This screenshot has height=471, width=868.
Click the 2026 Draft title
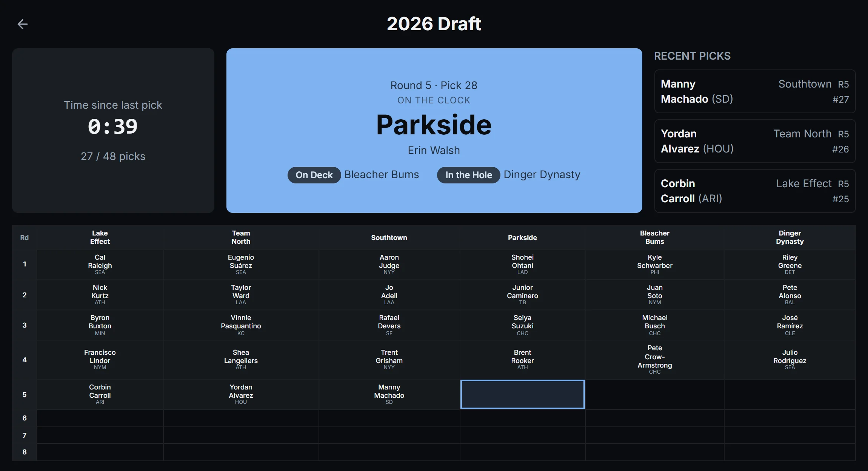pos(434,24)
